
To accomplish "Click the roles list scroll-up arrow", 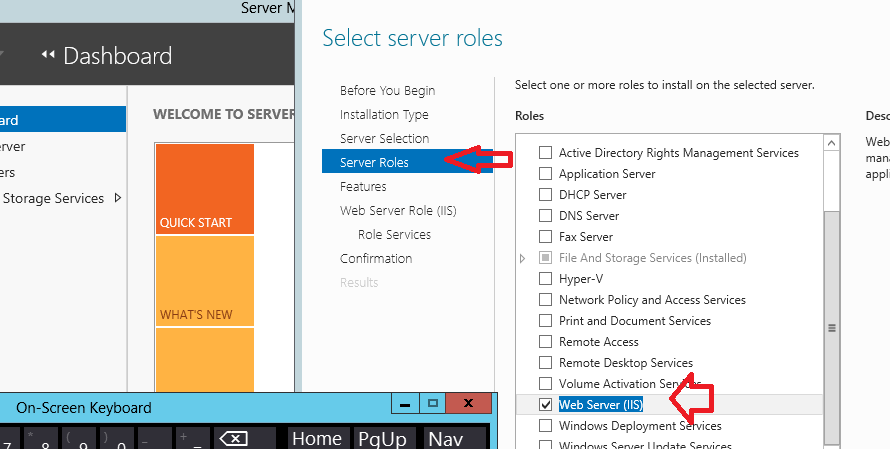I will (830, 145).
